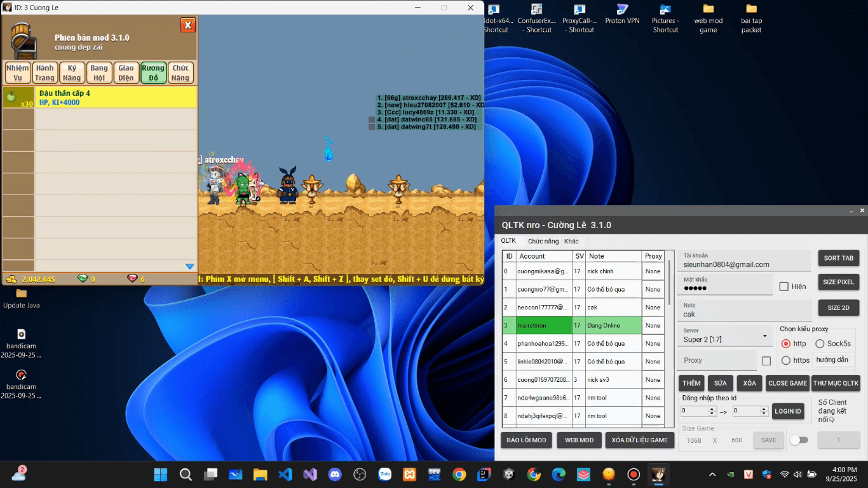The height and width of the screenshot is (488, 868).
Task: Open XAMPP from the taskbar
Action: click(x=409, y=475)
